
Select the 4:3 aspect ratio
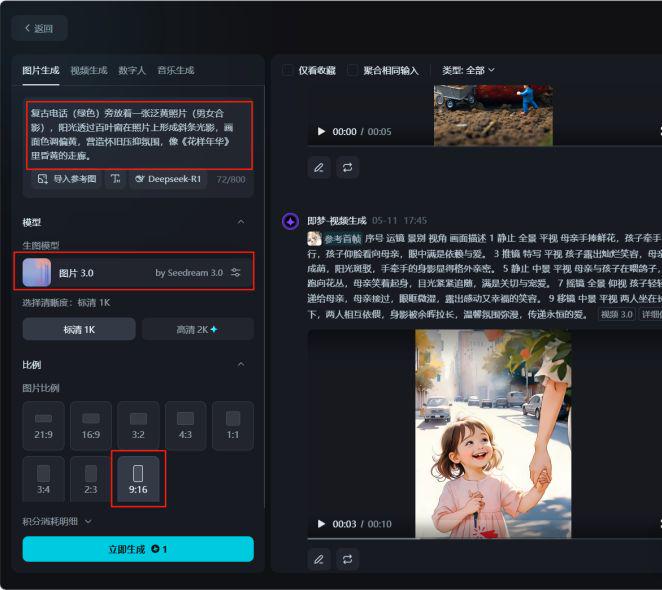[185, 426]
